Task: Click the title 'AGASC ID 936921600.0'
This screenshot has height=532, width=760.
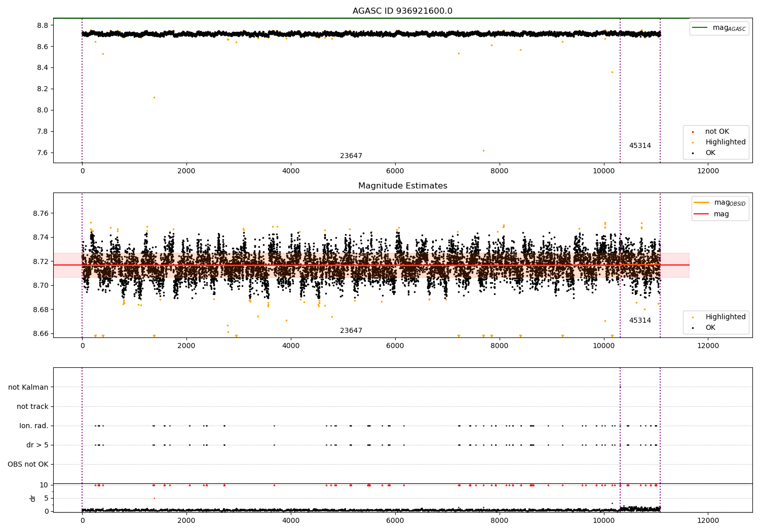Action: coord(402,11)
